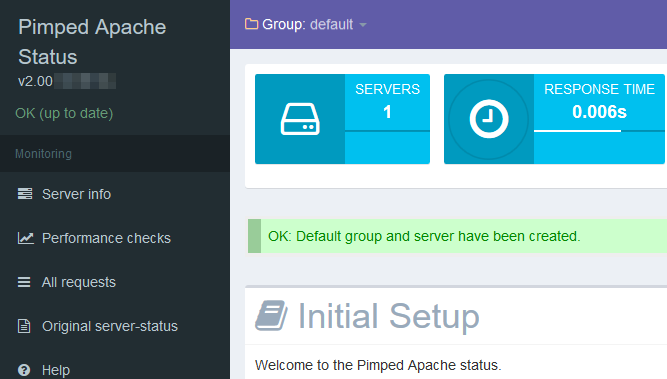Open Performance checks menu item

(115, 238)
